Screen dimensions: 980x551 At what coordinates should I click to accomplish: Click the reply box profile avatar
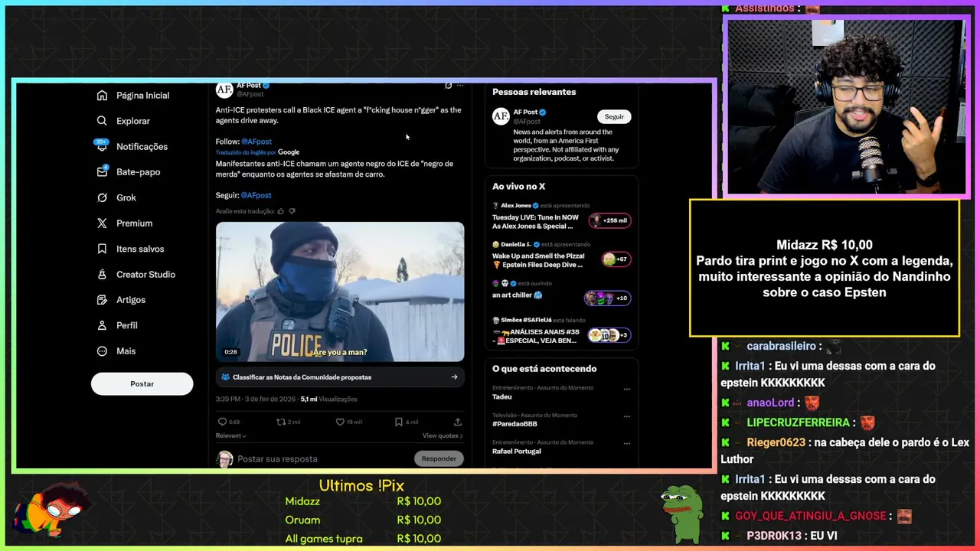pyautogui.click(x=224, y=459)
